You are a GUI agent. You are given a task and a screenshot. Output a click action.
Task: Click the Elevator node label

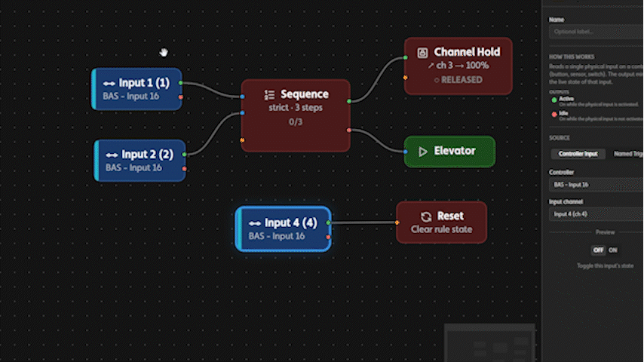click(x=455, y=151)
